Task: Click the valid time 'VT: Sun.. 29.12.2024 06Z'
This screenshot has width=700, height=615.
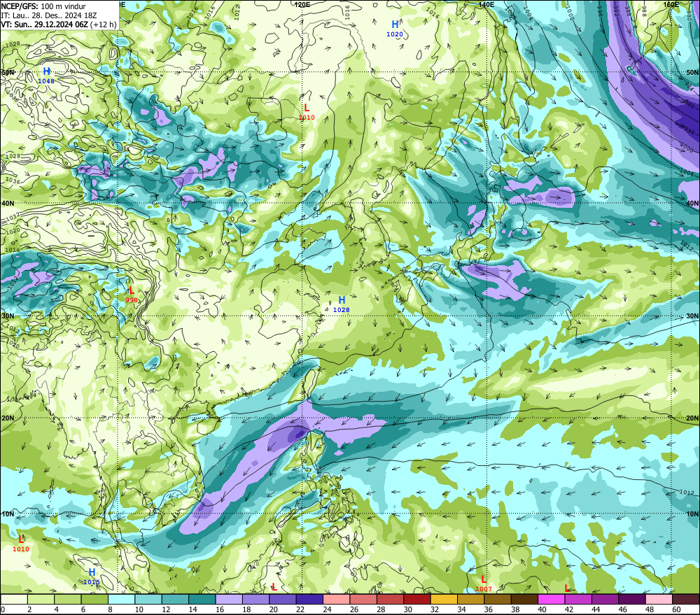Action: point(44,24)
